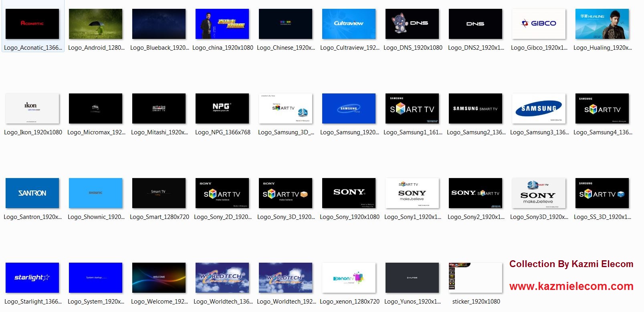
Task: Select the Yunos logo thumbnail
Action: (412, 278)
